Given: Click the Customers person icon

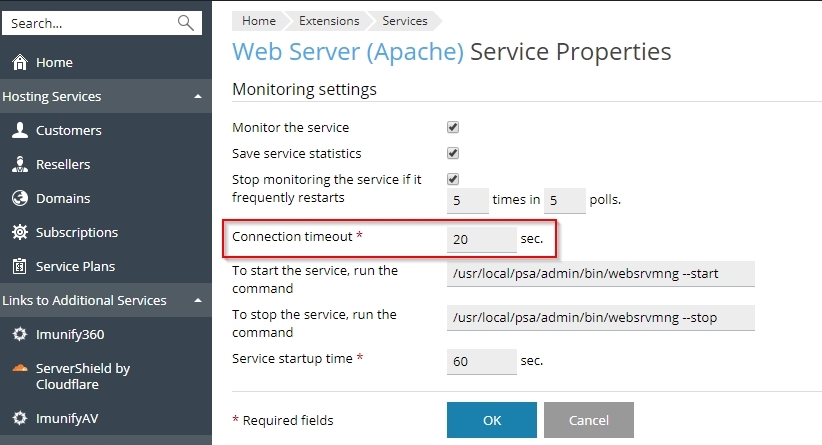Looking at the screenshot, I should click(19, 130).
